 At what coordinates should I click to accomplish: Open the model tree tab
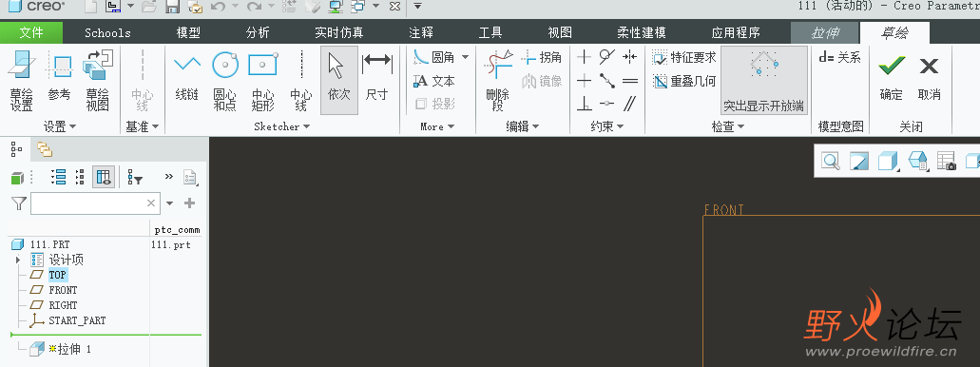pos(16,149)
